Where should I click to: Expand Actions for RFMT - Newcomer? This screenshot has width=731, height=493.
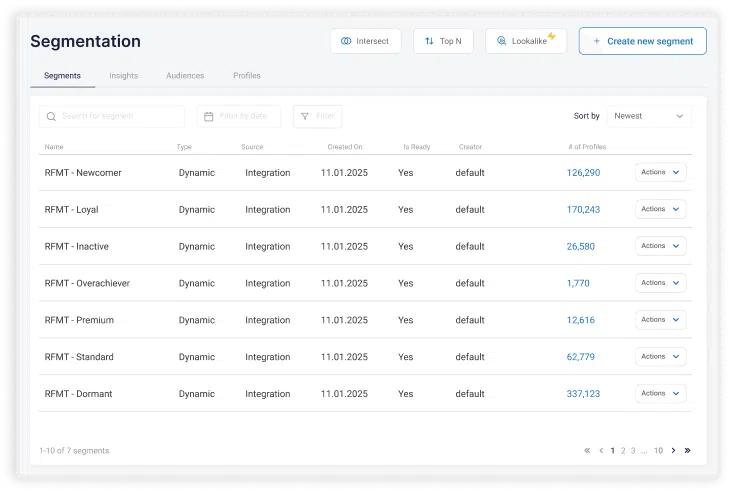coord(660,173)
